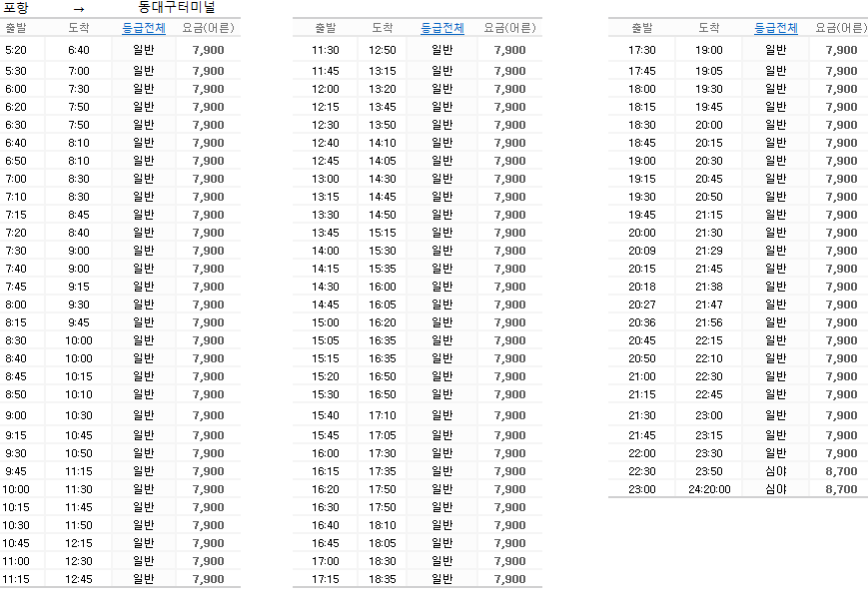Open the 등급전체 link in the right table
The image size is (868, 606).
click(x=775, y=28)
